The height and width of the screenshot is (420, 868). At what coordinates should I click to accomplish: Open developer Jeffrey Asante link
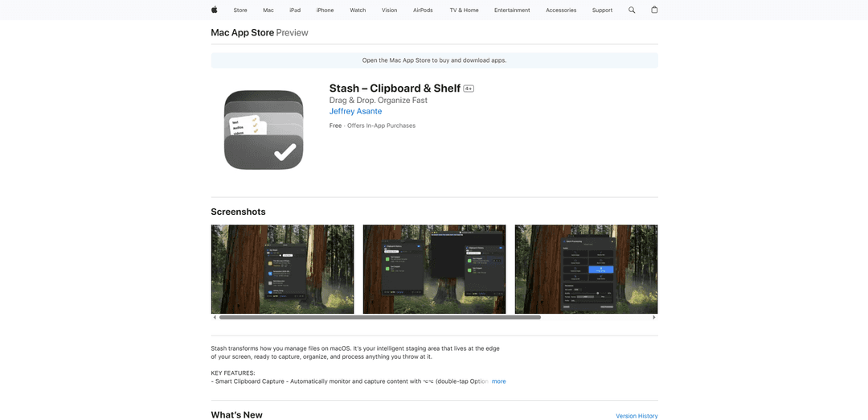[355, 112]
